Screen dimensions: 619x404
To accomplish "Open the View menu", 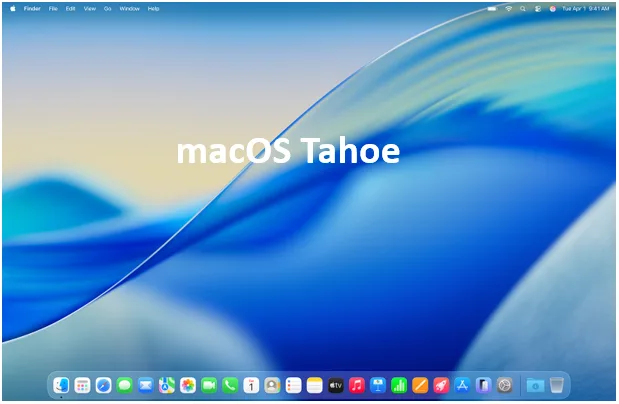I will [90, 8].
